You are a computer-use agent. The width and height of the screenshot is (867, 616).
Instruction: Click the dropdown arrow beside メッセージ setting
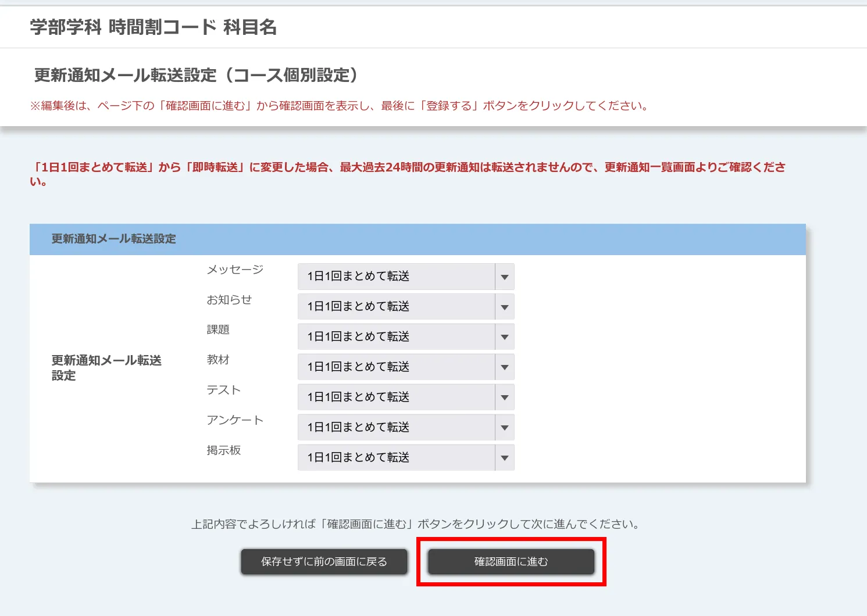505,276
